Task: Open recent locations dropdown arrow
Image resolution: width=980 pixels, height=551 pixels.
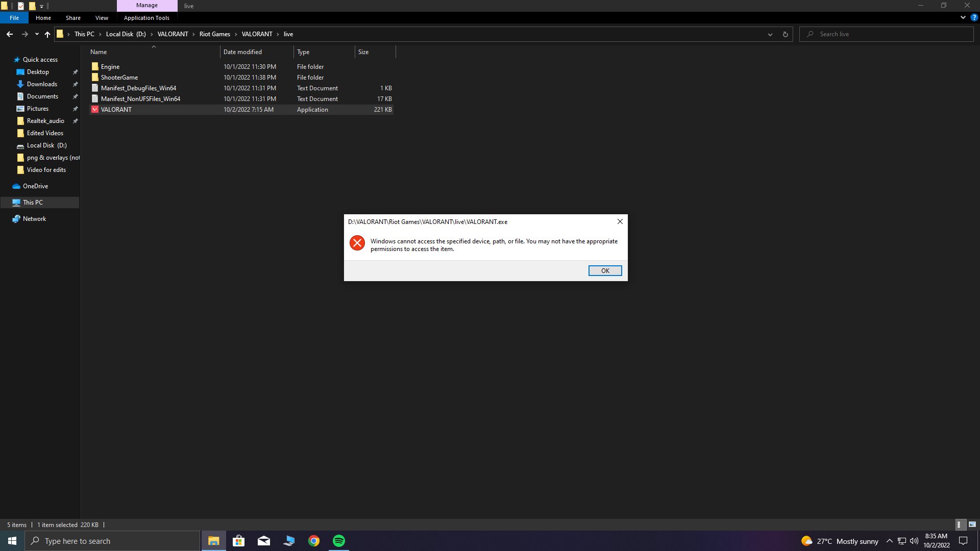Action: click(x=37, y=34)
